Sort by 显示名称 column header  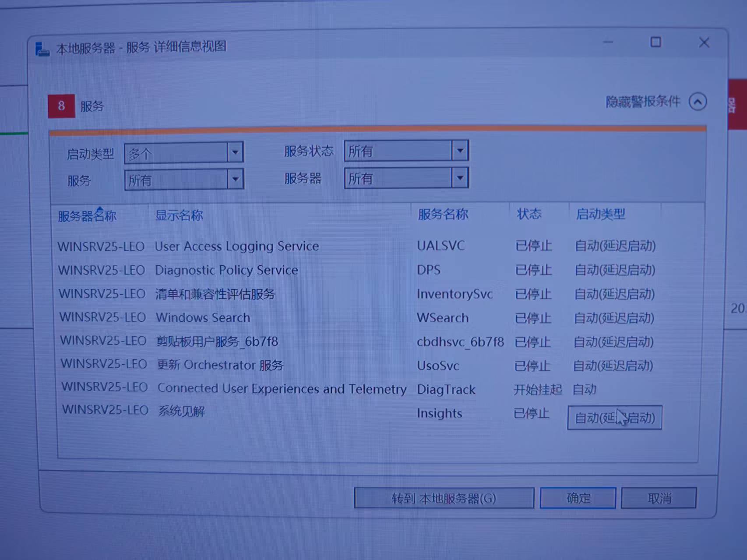click(179, 215)
